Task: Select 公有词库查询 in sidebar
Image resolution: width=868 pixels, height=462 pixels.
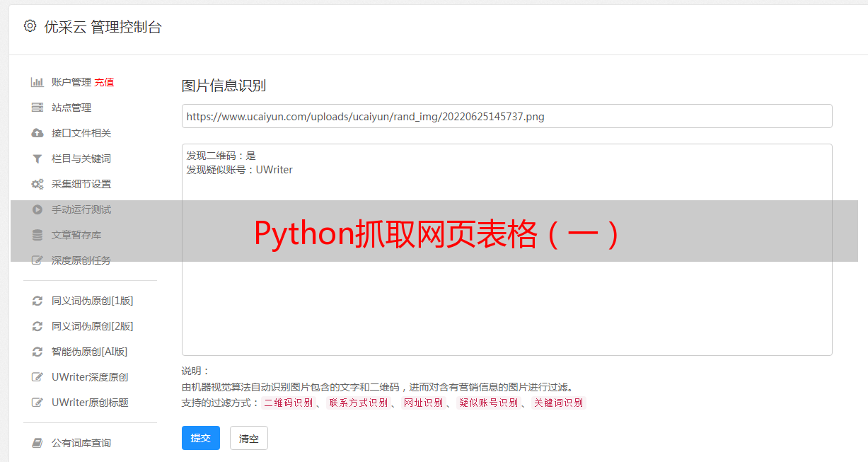Action: point(81,443)
